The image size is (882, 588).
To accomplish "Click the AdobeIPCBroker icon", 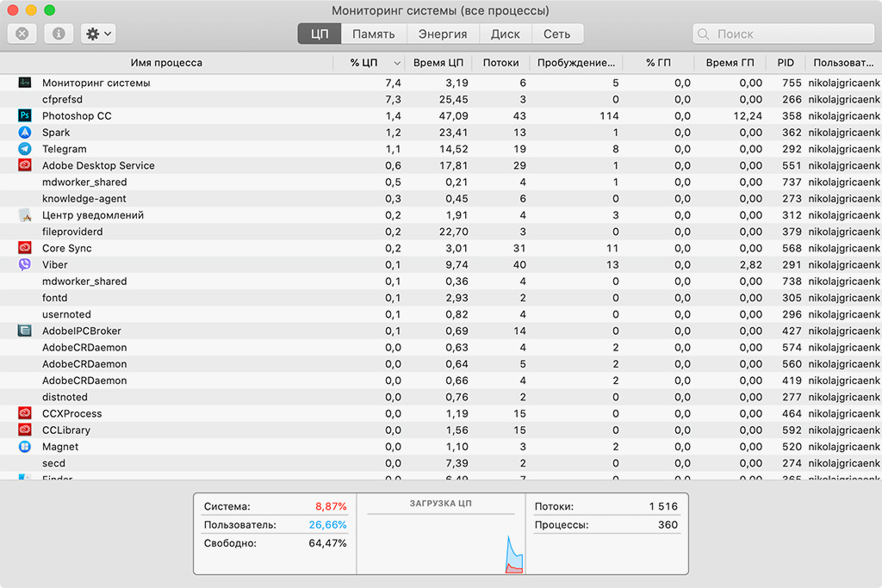I will tap(25, 331).
